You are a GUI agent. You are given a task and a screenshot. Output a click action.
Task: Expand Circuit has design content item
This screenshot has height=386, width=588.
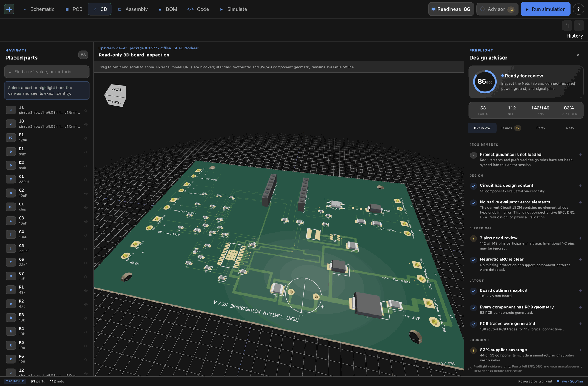click(526, 188)
